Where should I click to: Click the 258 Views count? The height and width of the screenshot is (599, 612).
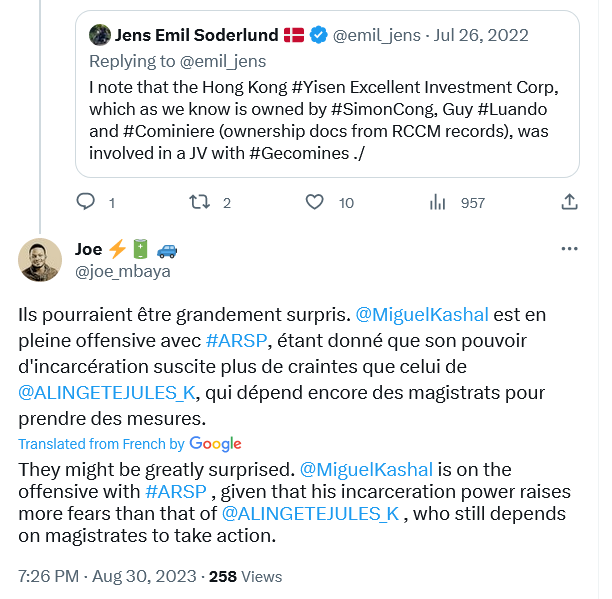[245, 577]
